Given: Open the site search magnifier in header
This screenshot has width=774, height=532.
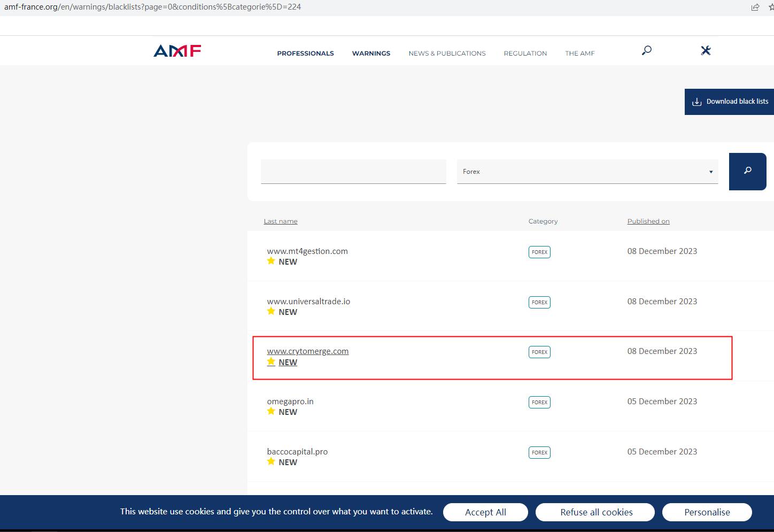Looking at the screenshot, I should [647, 50].
